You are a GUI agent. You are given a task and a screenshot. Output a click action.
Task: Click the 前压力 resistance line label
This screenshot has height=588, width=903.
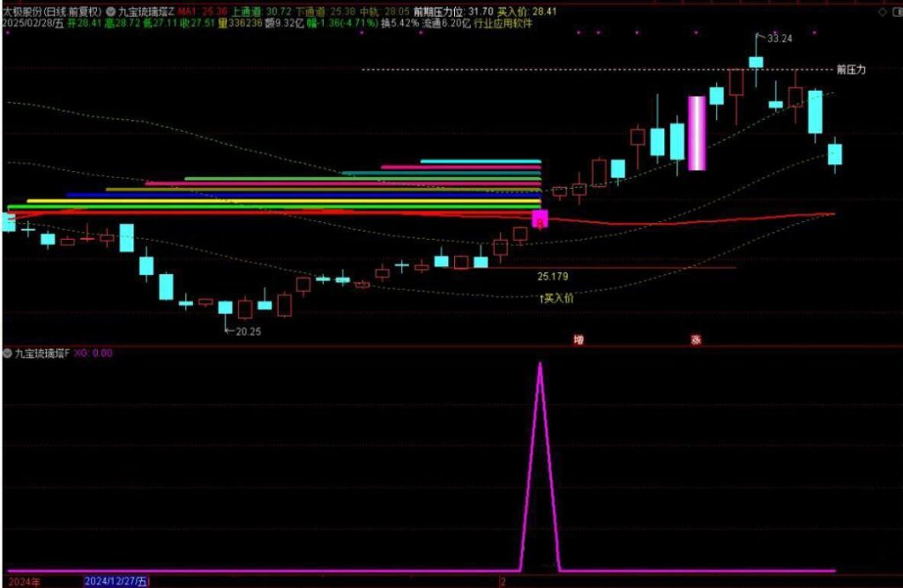click(851, 69)
